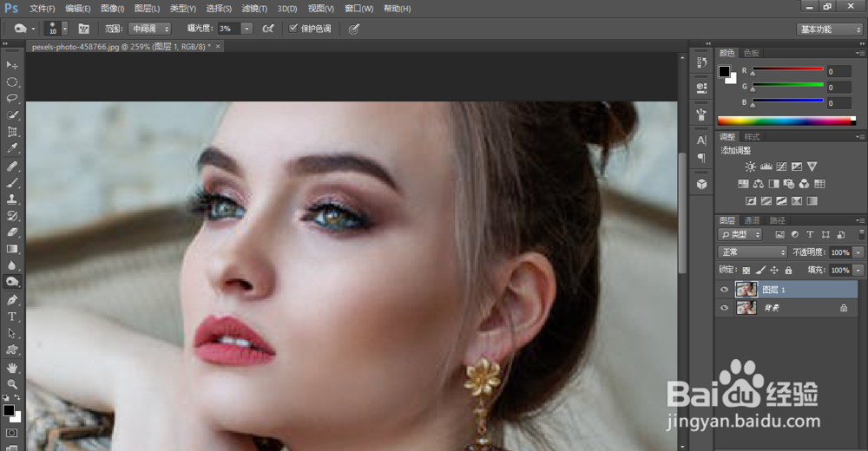
Task: Select the Move tool
Action: coord(11,65)
